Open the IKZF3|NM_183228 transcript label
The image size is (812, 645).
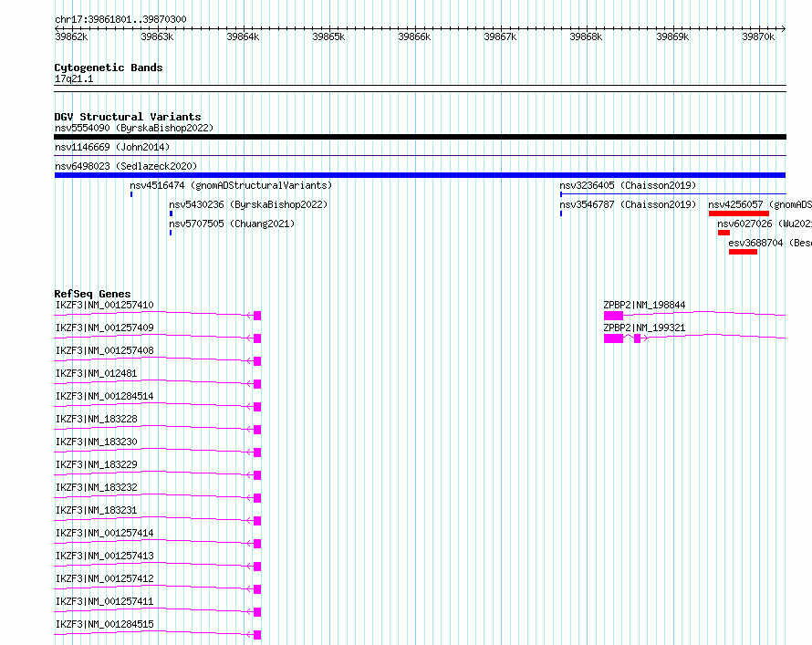pyautogui.click(x=97, y=419)
